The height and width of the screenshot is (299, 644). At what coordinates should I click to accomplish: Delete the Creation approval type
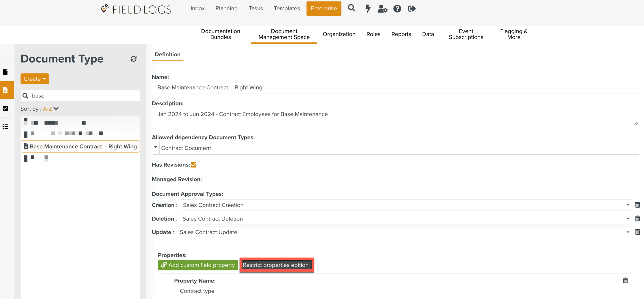[637, 205]
